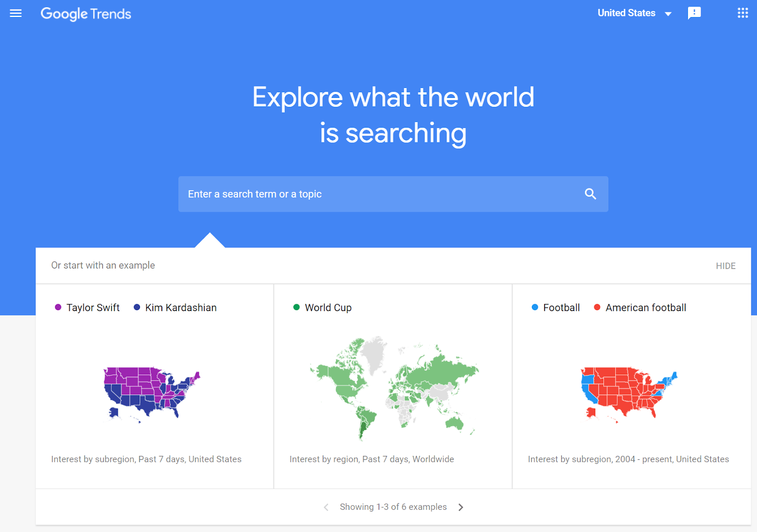Hide the examples panel
The width and height of the screenshot is (757, 532).
pyautogui.click(x=725, y=265)
